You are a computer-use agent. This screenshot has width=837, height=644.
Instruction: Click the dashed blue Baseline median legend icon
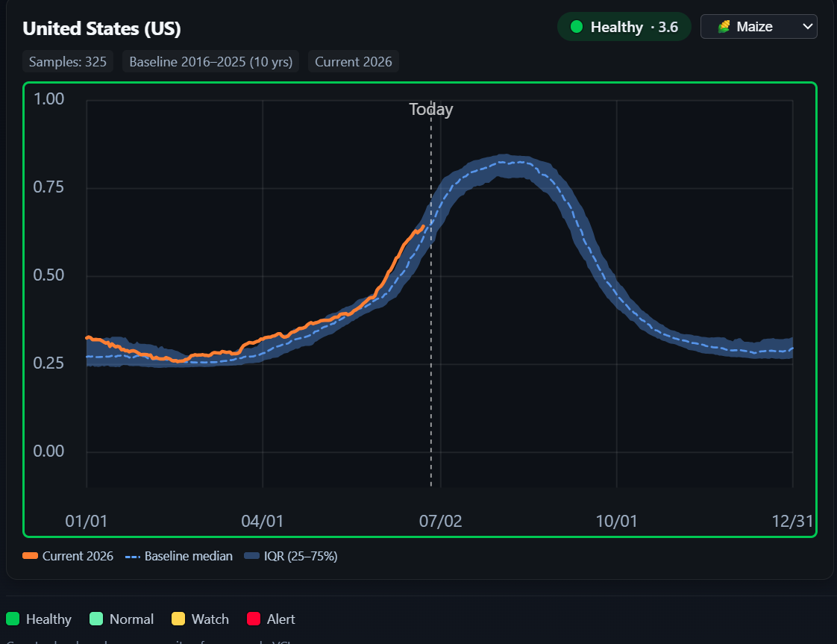click(x=132, y=557)
